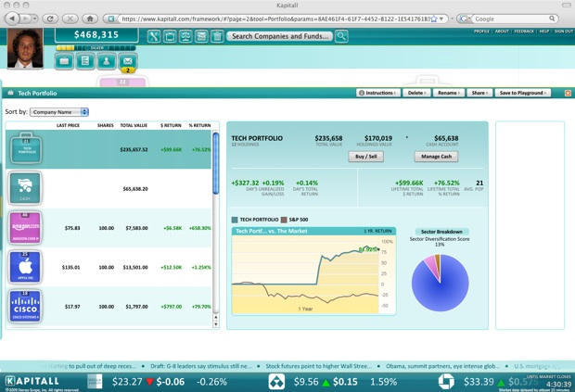Click the 1 YR. RETURN chart label
Image resolution: width=575 pixels, height=392 pixels.
tap(377, 231)
